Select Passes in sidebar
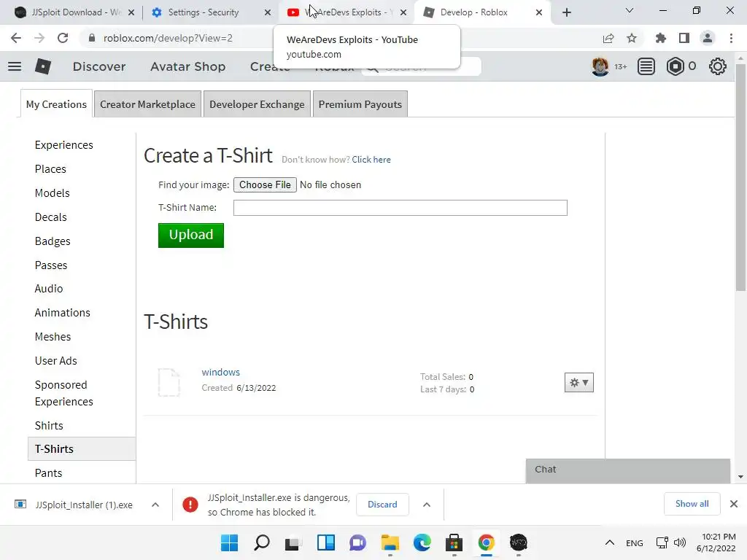This screenshot has height=560, width=747. (x=51, y=265)
